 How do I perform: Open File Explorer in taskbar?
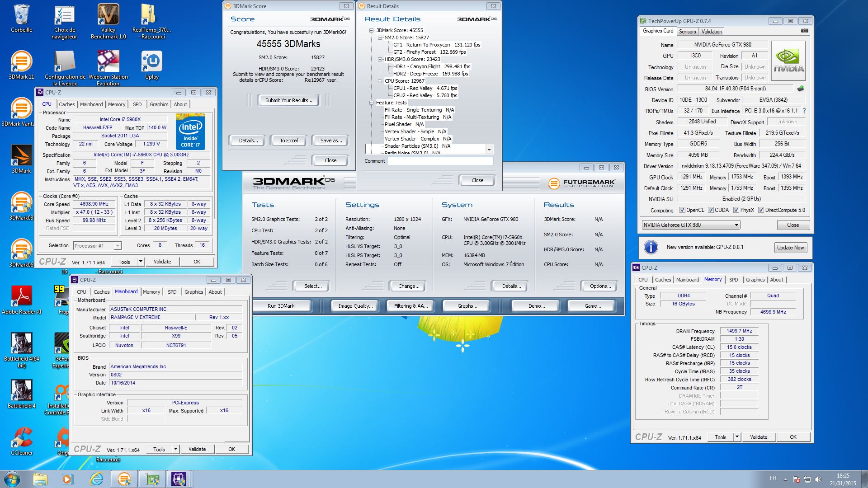(40, 479)
